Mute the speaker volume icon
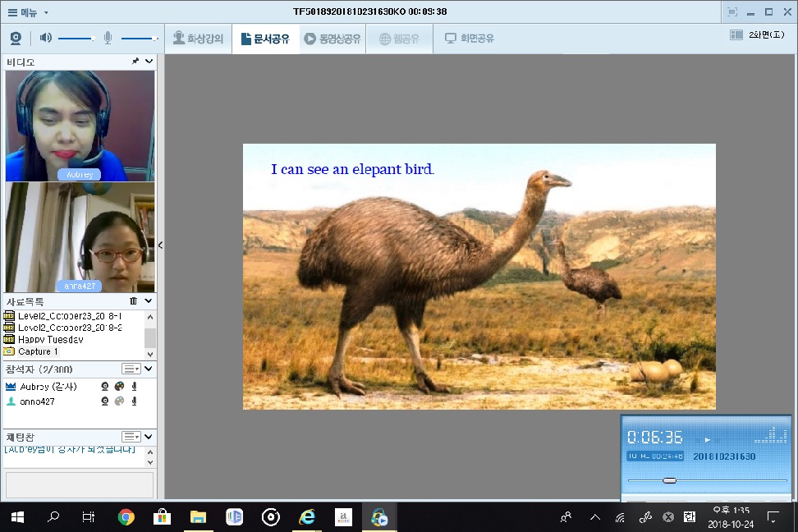 click(45, 38)
